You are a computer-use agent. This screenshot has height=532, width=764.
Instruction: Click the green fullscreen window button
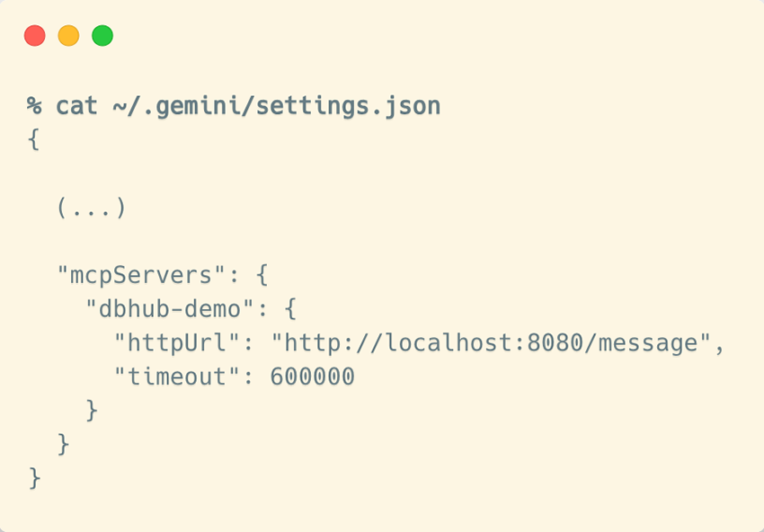click(102, 35)
